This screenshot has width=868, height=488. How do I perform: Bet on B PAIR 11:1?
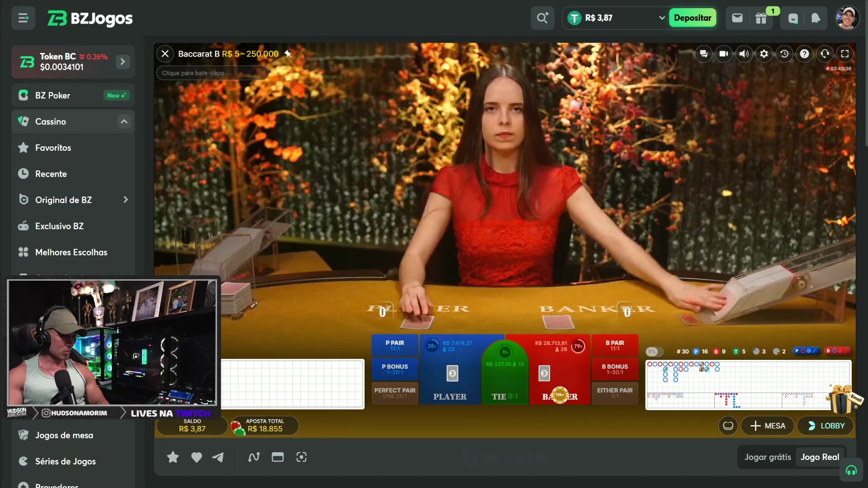pyautogui.click(x=615, y=345)
